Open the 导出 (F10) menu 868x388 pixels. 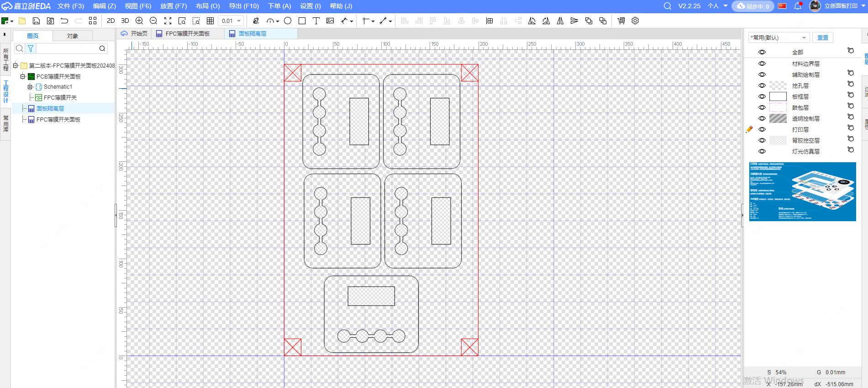243,6
